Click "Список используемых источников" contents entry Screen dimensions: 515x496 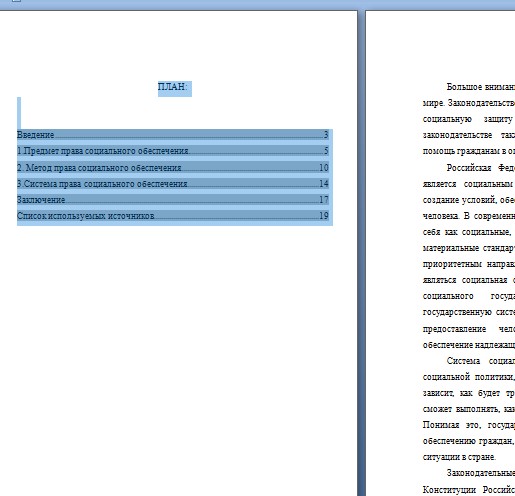[86, 216]
